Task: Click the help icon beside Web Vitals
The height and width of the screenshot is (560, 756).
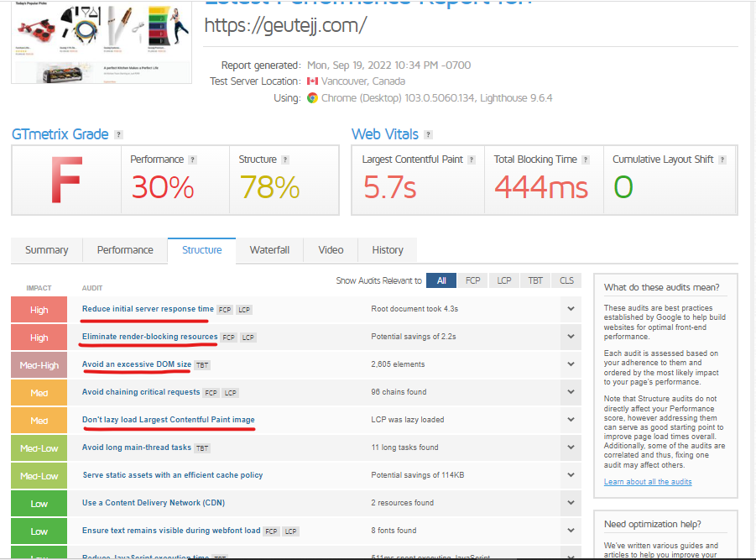Action: pos(428,134)
